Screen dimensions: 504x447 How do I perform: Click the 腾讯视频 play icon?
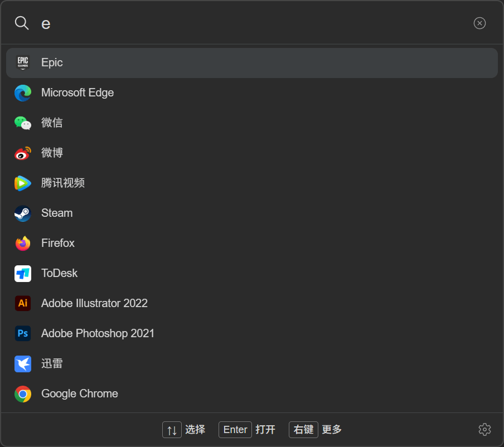[23, 183]
